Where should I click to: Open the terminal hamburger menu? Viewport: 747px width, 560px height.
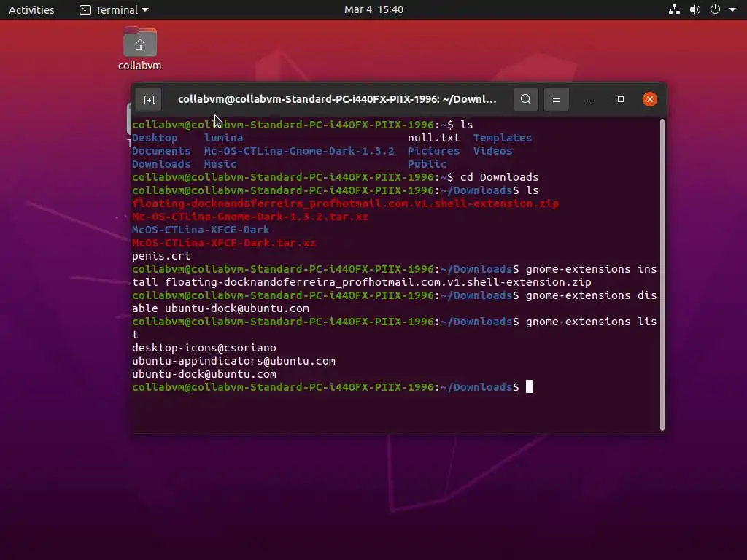click(556, 99)
